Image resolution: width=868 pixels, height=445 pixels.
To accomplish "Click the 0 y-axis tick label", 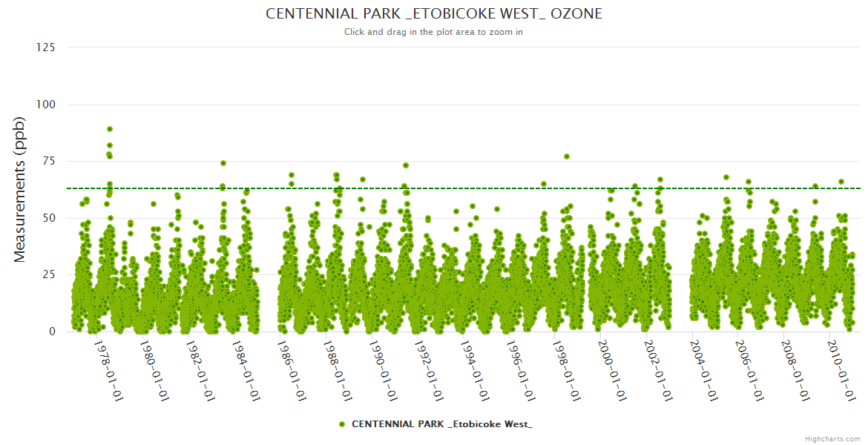I will point(52,332).
